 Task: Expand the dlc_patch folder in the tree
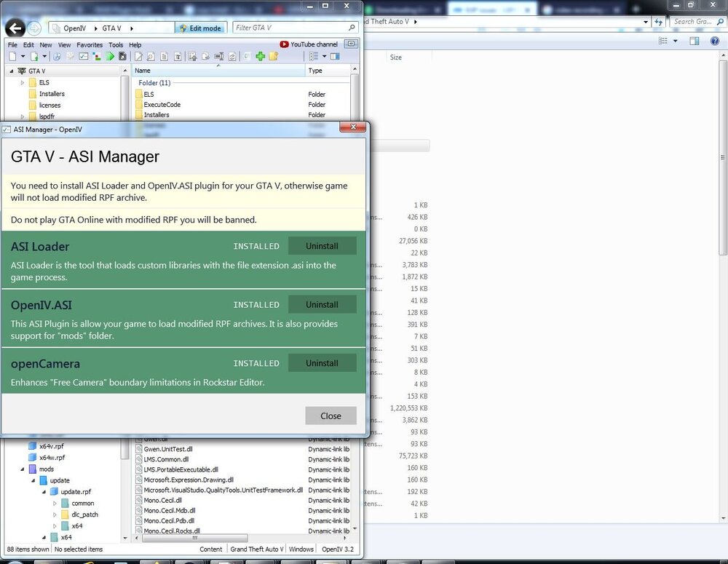tap(55, 515)
